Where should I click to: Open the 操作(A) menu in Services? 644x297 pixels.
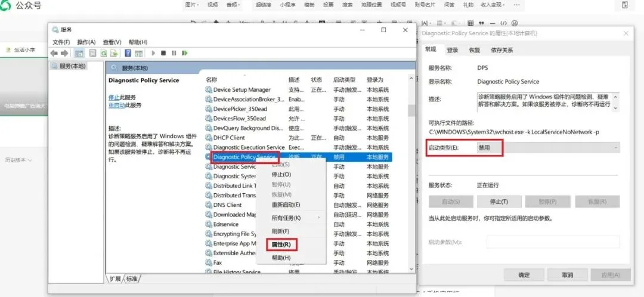pos(86,42)
